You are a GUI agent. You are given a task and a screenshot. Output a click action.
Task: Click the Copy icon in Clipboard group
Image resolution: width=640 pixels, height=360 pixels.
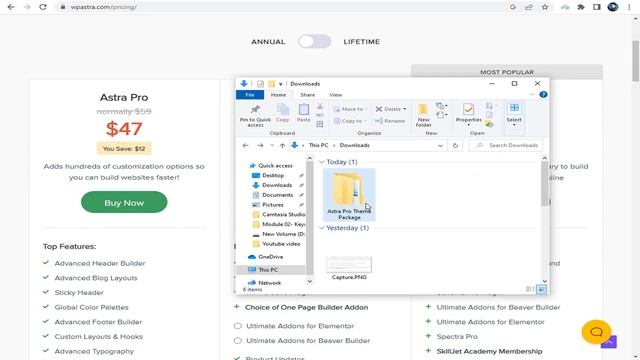coord(282,113)
